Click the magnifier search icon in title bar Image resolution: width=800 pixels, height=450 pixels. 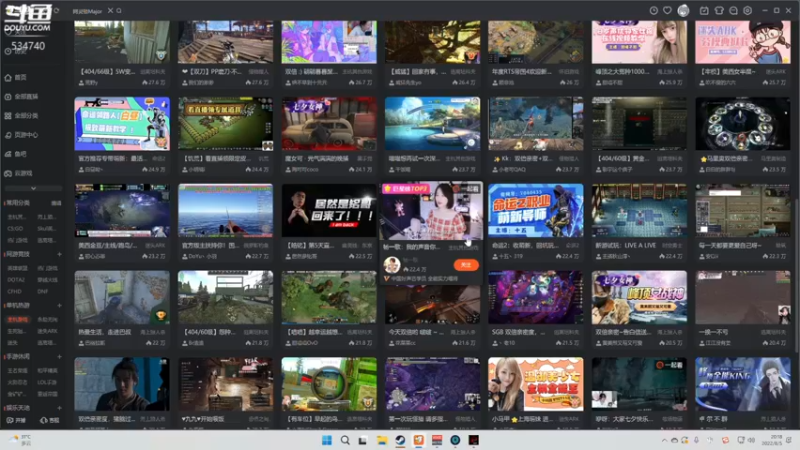coord(119,10)
